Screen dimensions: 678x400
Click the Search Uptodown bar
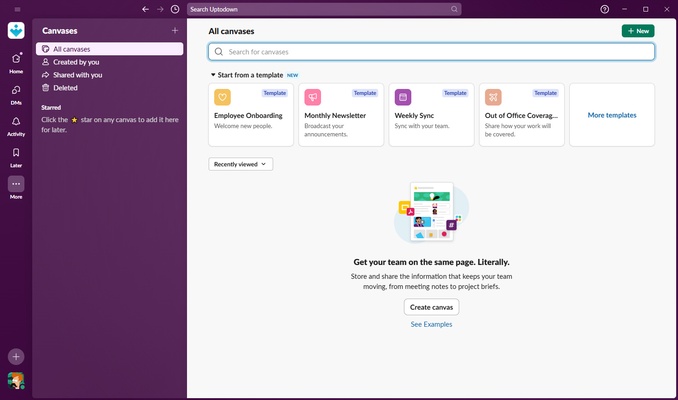[x=324, y=9]
